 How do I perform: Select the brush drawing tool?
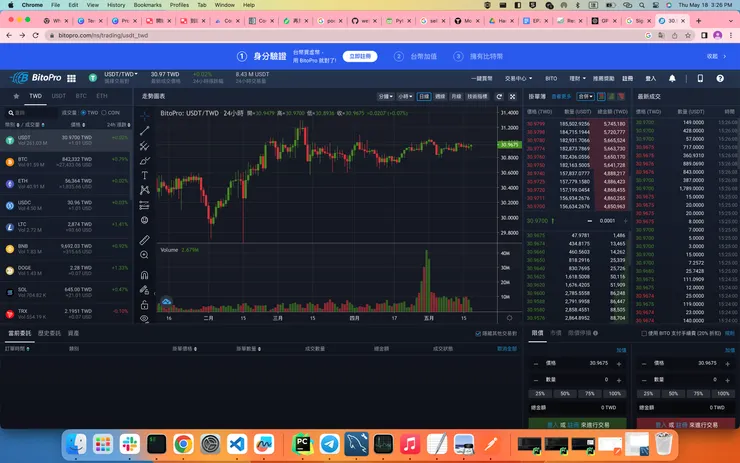coord(144,161)
